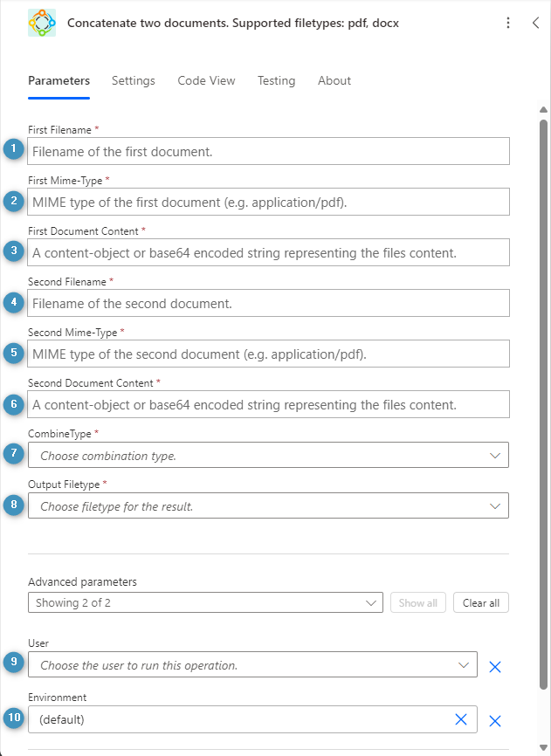This screenshot has width=551, height=756.
Task: Click into First Mime-Type field
Action: pos(268,202)
